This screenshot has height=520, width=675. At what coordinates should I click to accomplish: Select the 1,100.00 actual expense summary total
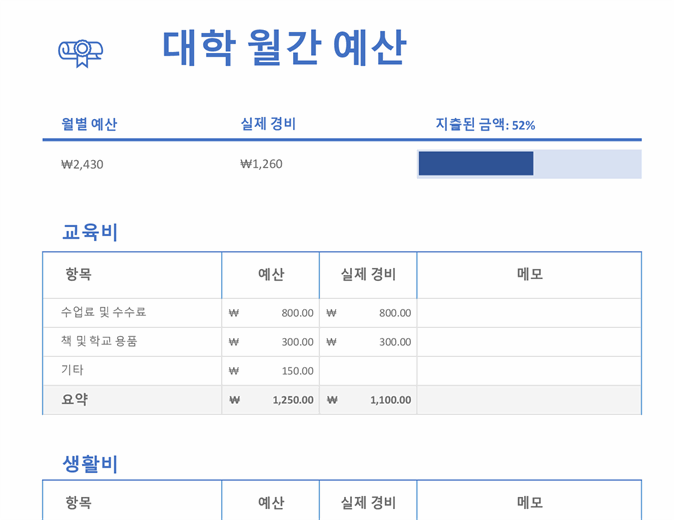tap(390, 399)
